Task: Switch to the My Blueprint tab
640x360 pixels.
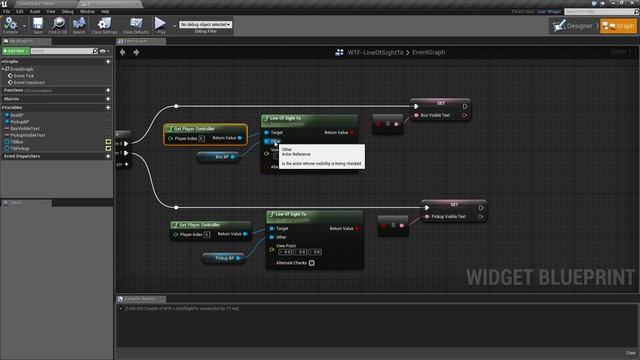Action: pos(26,41)
